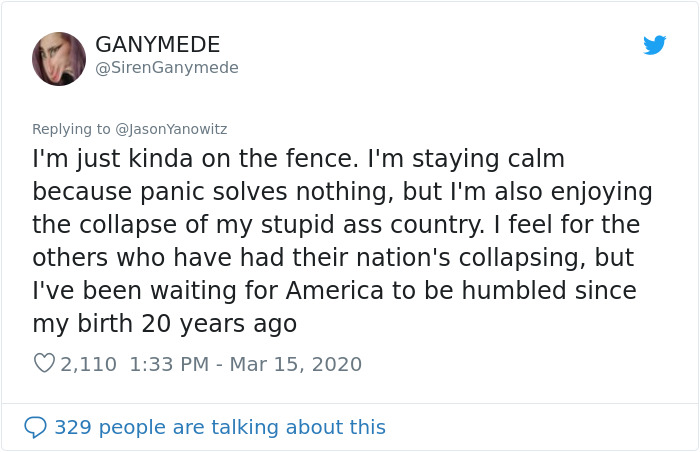Click the 329 conversation count

(71, 427)
